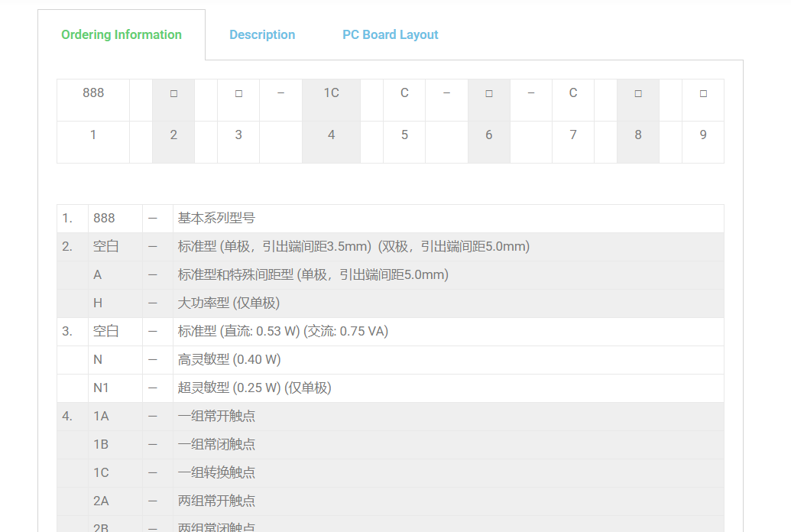The image size is (791, 532).
Task: Open the Ordering Information tab
Action: pos(122,34)
